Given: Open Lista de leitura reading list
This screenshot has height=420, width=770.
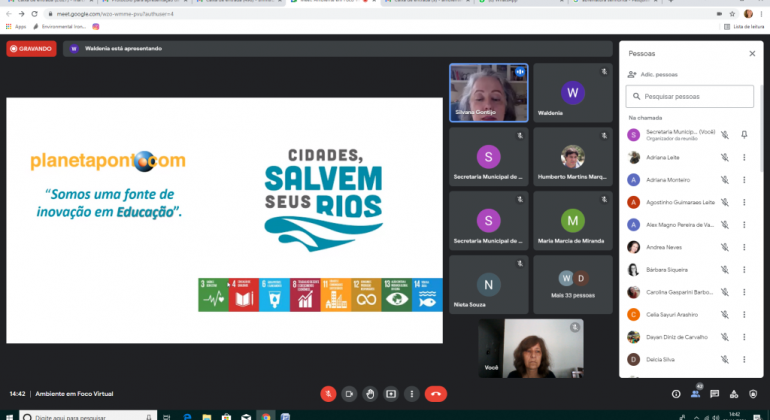Looking at the screenshot, I should pos(744,27).
